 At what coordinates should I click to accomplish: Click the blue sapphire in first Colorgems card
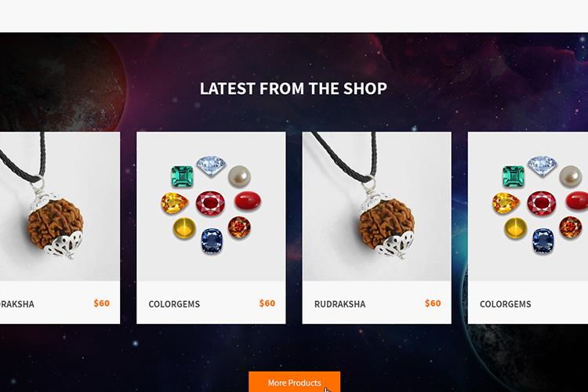point(212,240)
